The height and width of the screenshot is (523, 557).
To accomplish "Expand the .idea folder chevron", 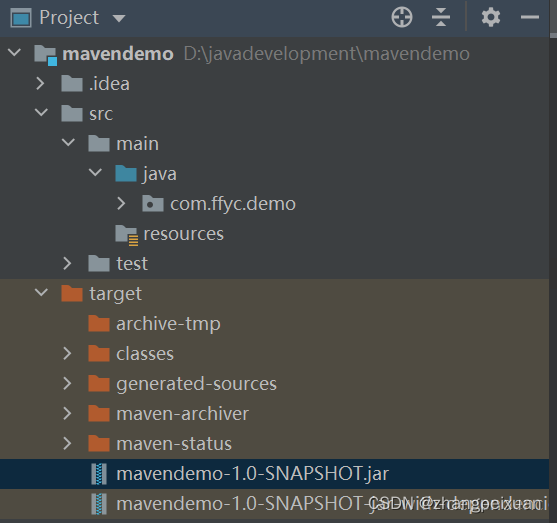I will [40, 83].
